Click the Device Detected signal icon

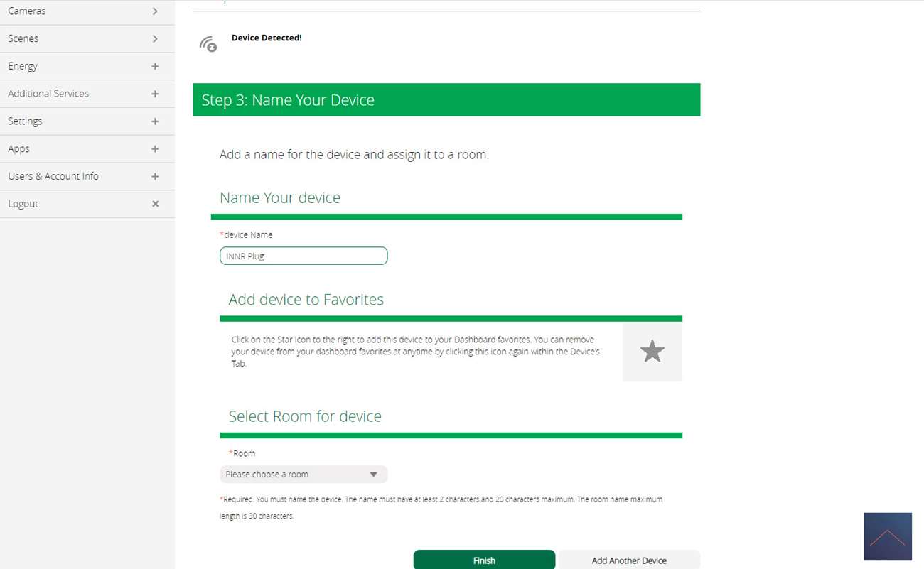pos(208,44)
